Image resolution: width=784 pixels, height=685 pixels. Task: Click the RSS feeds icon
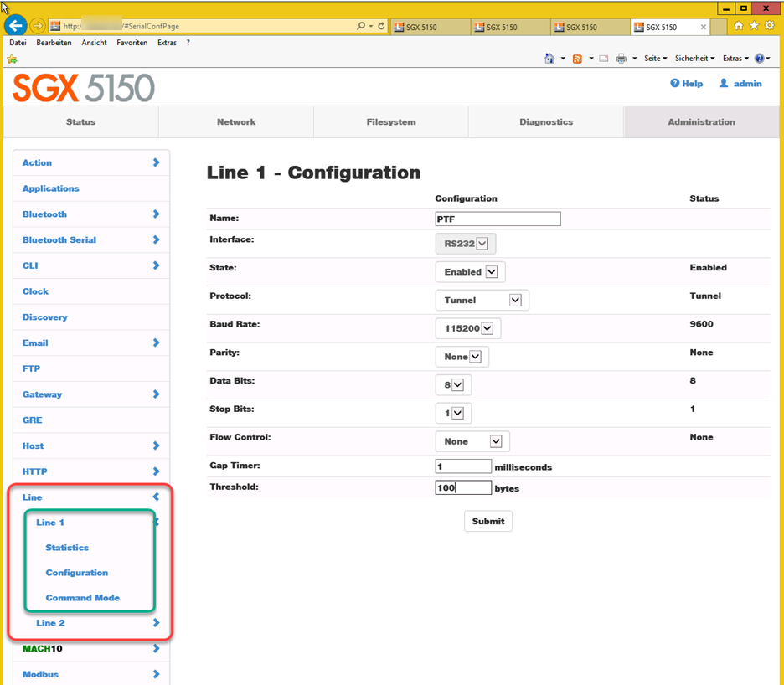point(577,59)
